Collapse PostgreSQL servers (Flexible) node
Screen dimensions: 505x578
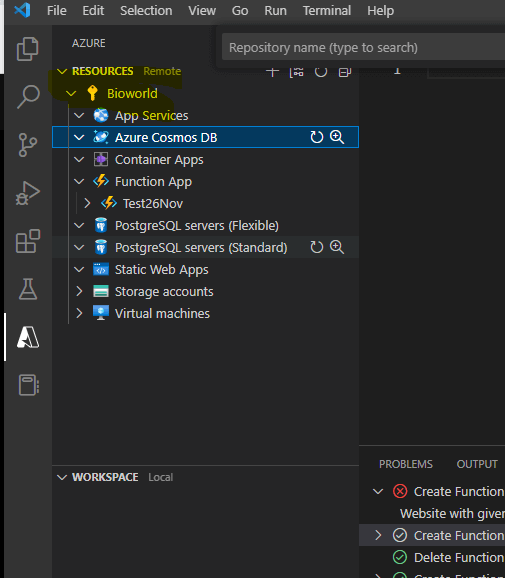click(x=79, y=225)
